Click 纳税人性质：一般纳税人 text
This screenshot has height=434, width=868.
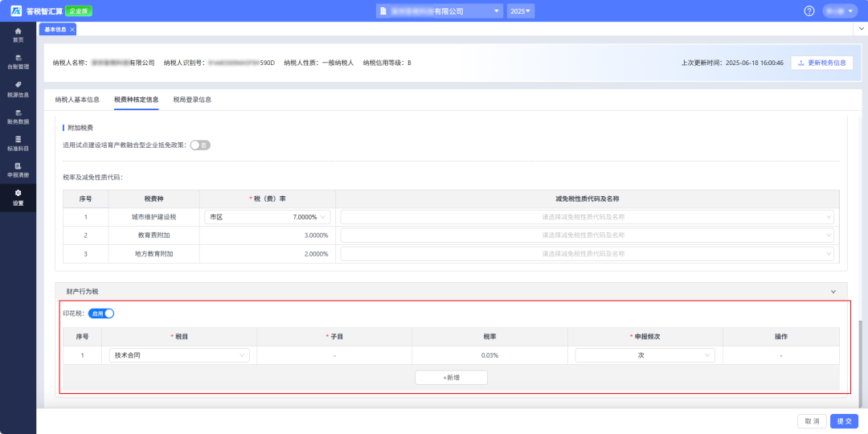click(x=319, y=63)
